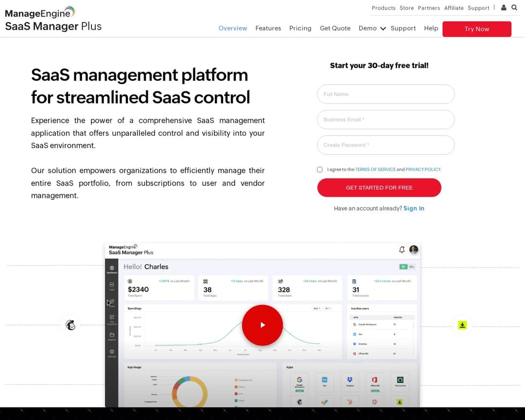
Task: Click the Mailchimp floating icon left of preview
Action: [70, 325]
